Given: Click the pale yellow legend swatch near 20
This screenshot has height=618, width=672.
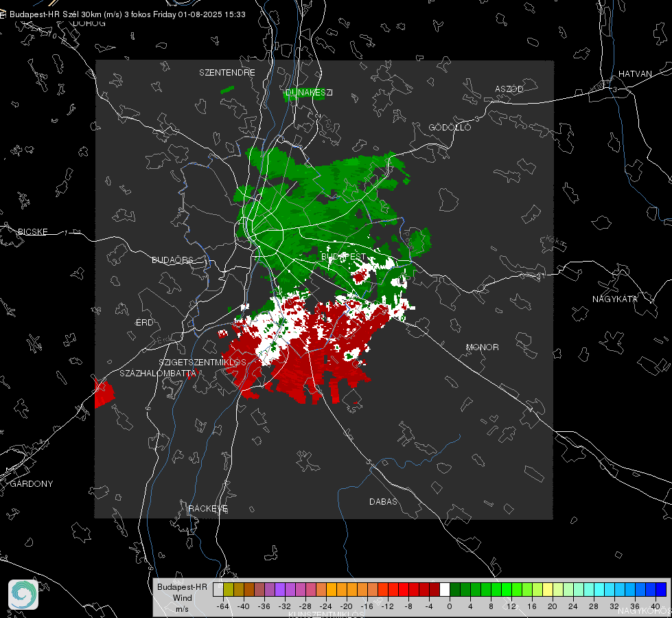Looking at the screenshot, I should pos(548,590).
